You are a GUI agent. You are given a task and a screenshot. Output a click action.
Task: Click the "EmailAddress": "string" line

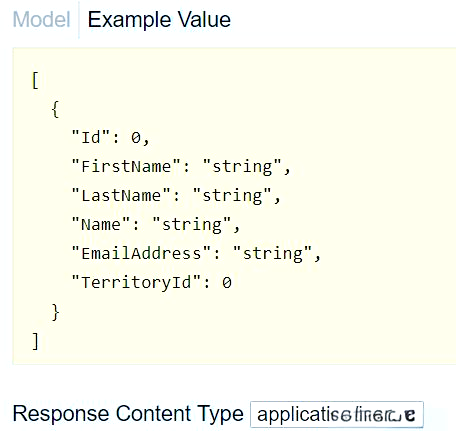pyautogui.click(x=196, y=253)
